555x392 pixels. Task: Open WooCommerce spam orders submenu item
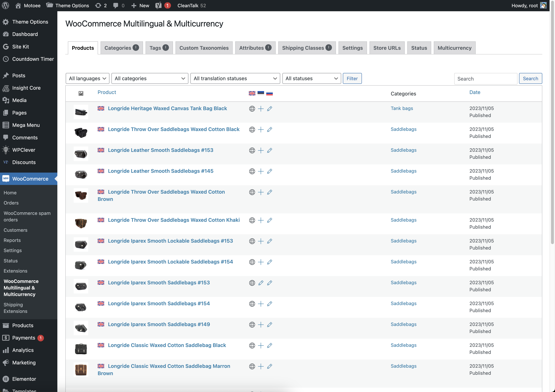27,216
